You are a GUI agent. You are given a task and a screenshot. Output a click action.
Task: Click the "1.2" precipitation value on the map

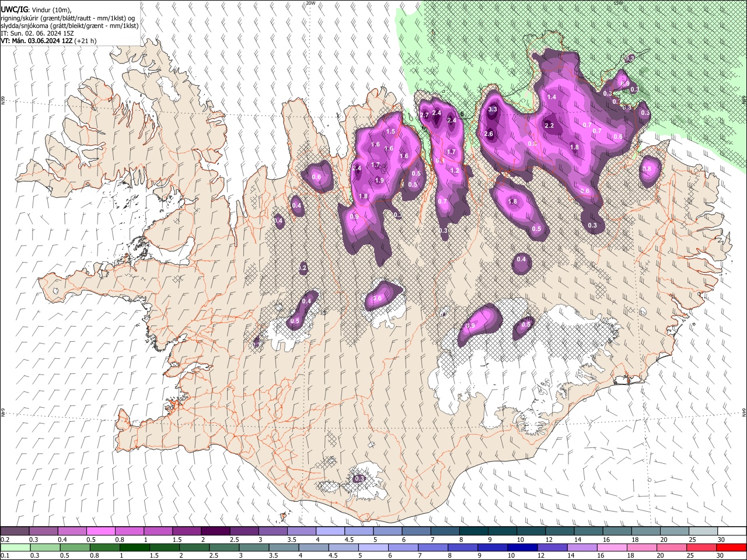455,171
